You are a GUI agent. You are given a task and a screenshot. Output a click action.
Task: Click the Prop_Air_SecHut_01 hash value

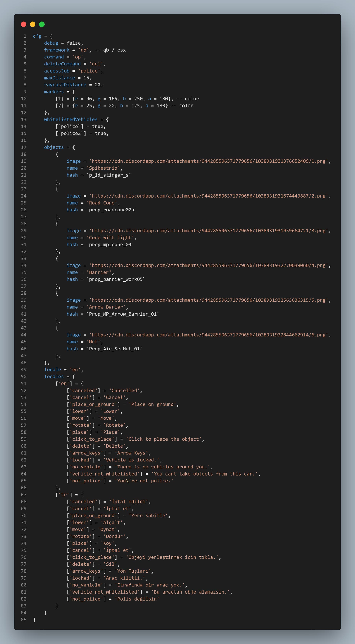click(x=114, y=349)
